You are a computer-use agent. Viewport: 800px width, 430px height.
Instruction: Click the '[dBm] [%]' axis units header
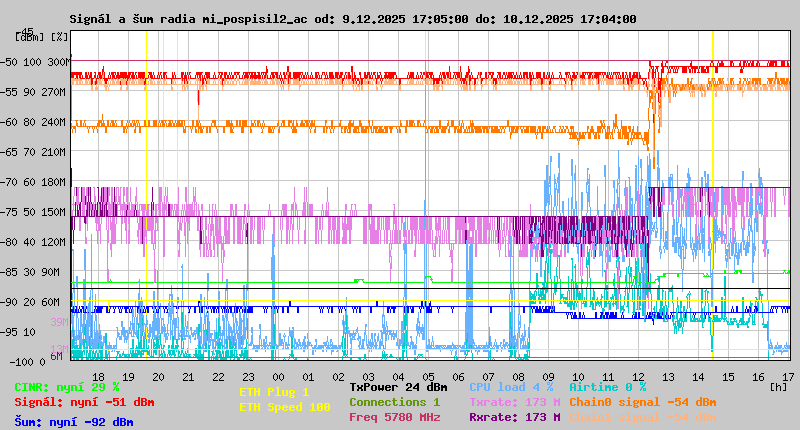[42, 37]
